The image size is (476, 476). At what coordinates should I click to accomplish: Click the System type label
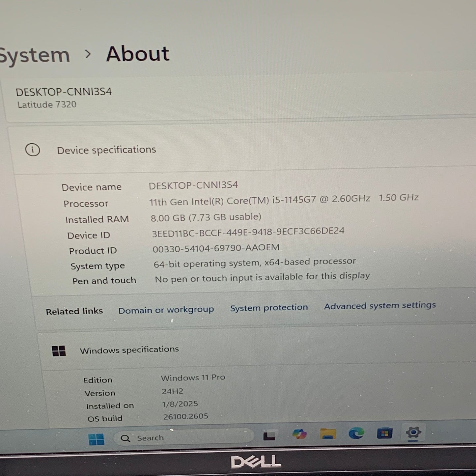(98, 266)
